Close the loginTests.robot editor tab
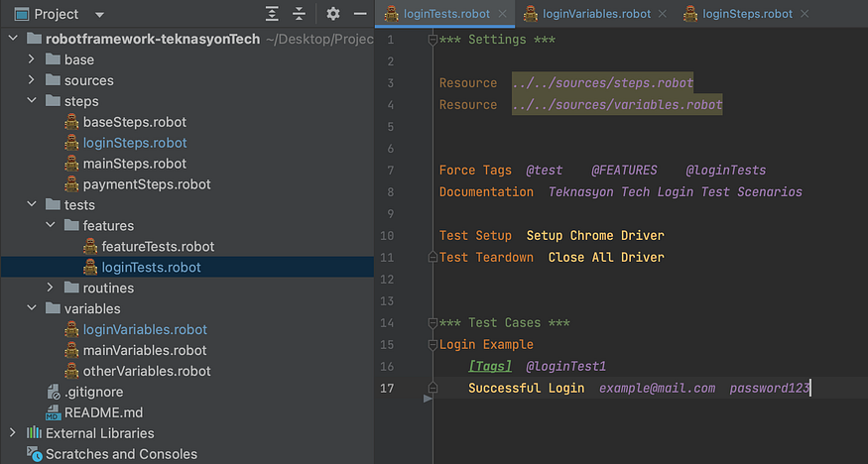This screenshot has width=868, height=464. pyautogui.click(x=503, y=14)
